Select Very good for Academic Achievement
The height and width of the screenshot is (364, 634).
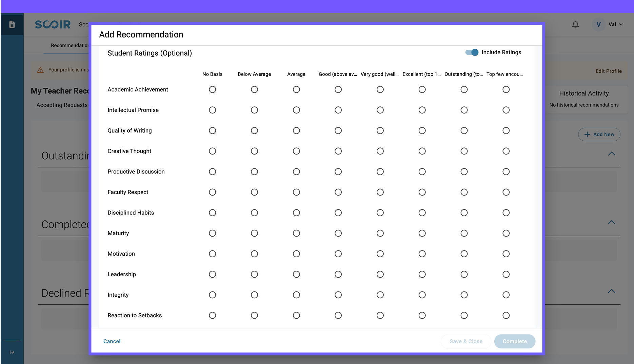click(x=380, y=89)
